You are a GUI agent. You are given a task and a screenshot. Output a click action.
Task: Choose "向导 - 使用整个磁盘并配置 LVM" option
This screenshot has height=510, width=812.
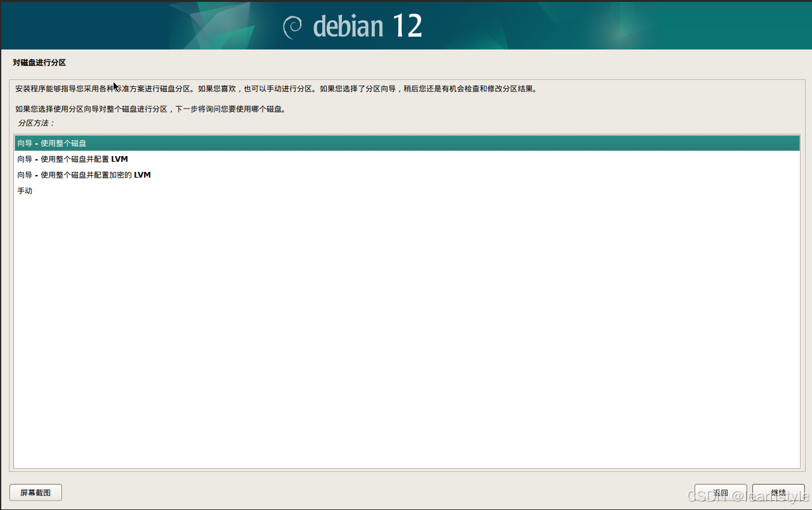tap(407, 159)
